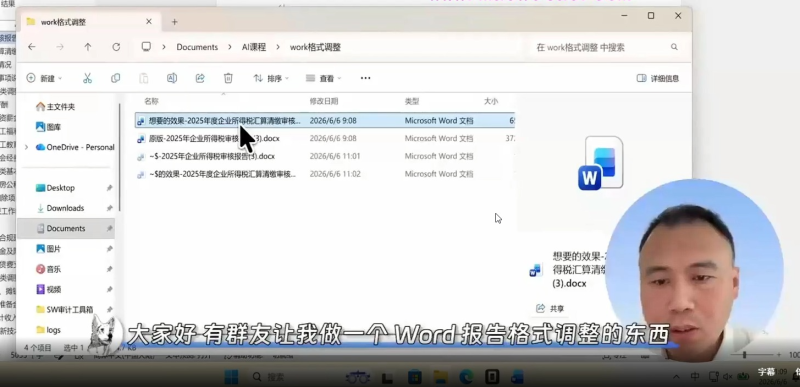The image size is (800, 387).
Task: Open File Explorer from the taskbar
Action: [x=440, y=377]
